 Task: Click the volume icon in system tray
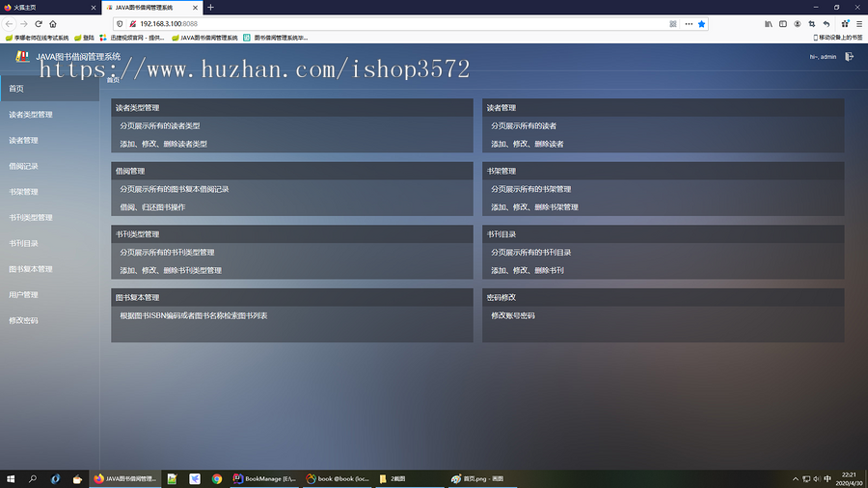point(817,479)
